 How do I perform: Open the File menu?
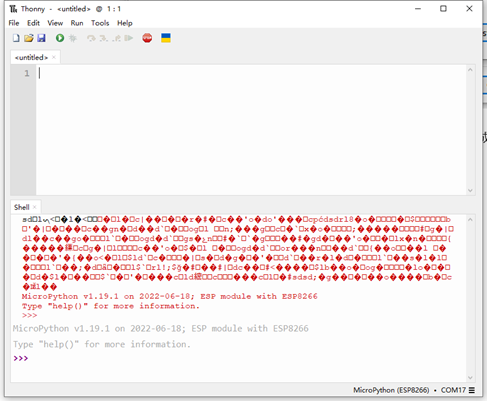pyautogui.click(x=14, y=23)
